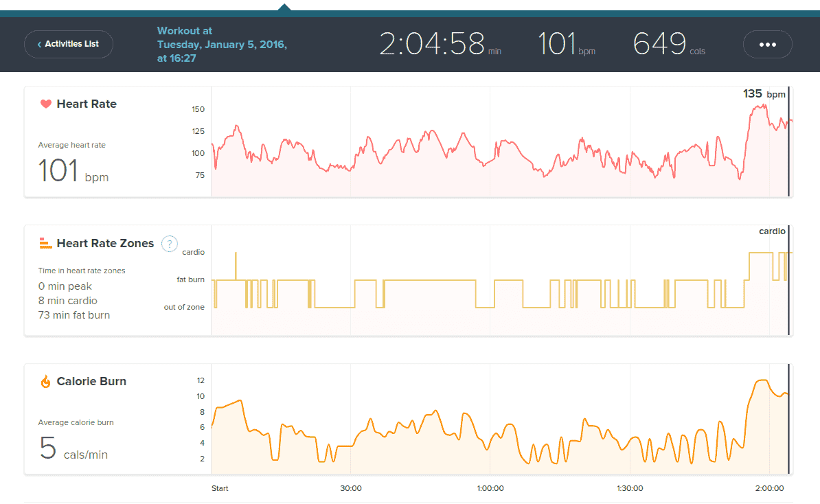Screen dimensions: 820x504
Task: Select the workout date title in header
Action: click(x=222, y=45)
